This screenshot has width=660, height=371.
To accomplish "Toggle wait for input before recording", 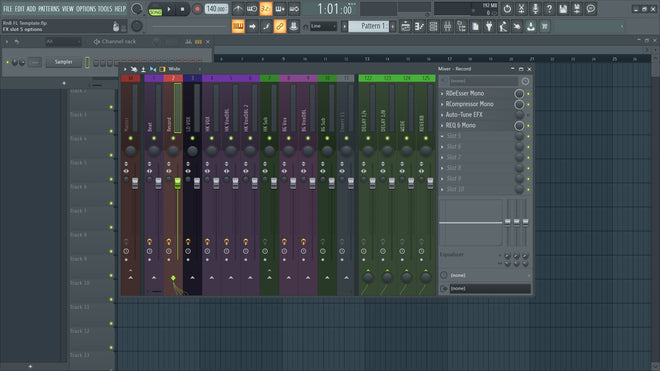I will pyautogui.click(x=252, y=9).
